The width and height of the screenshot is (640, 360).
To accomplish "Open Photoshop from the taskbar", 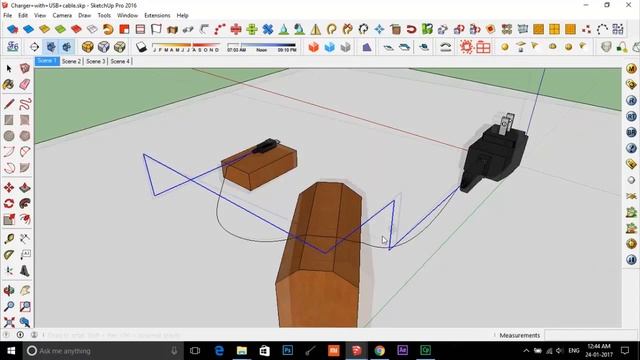I will [288, 351].
